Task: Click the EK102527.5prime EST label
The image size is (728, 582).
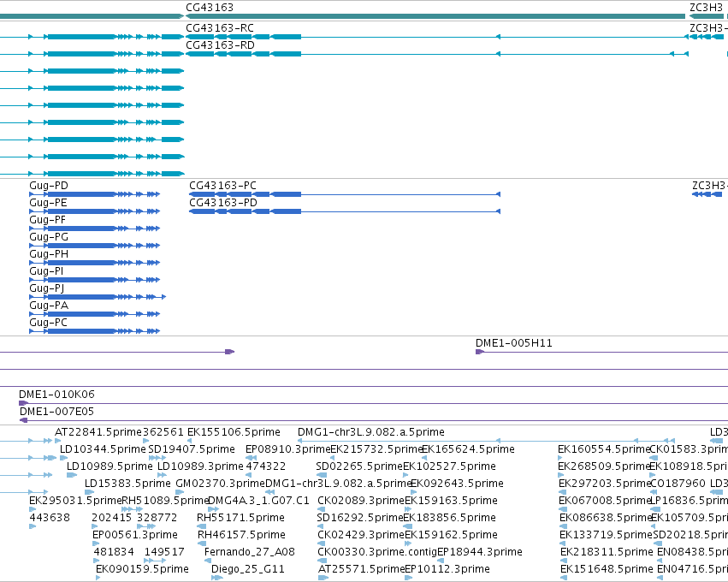Action: 449,466
